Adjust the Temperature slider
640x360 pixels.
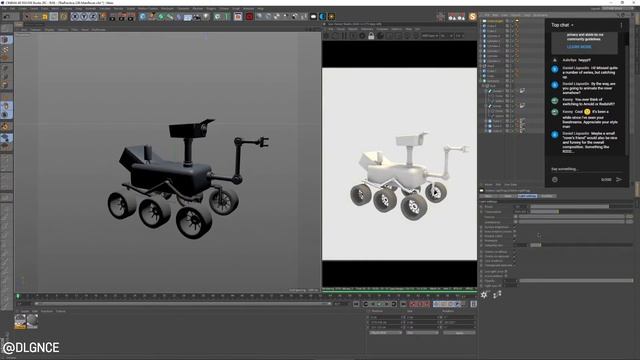tap(581, 212)
